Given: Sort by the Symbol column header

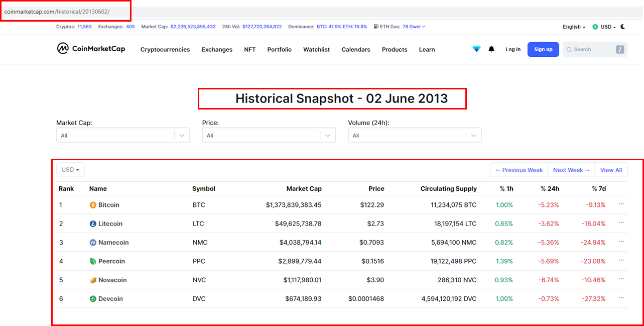Looking at the screenshot, I should pos(204,189).
